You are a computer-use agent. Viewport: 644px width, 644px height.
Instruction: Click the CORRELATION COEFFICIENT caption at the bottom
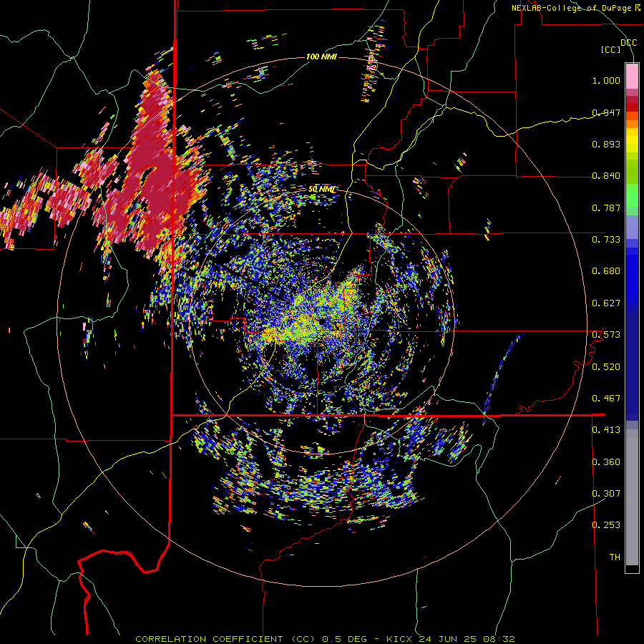click(325, 639)
